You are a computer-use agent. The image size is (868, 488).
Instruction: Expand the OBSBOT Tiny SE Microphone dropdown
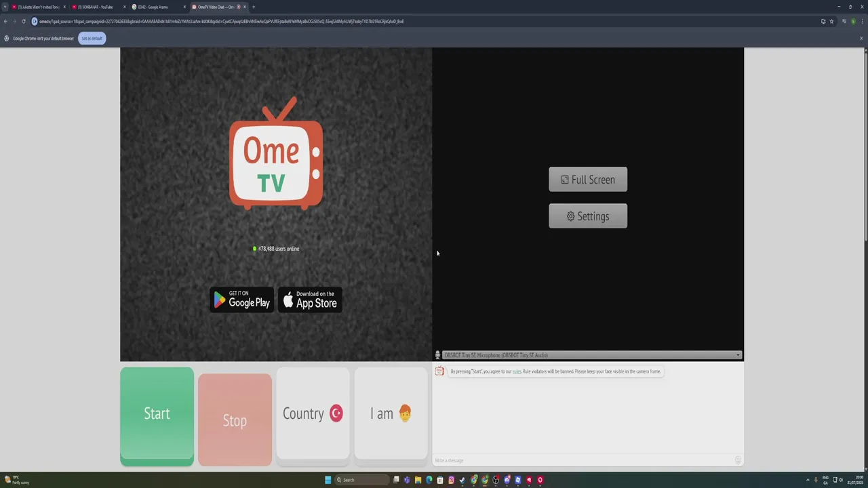coord(592,355)
